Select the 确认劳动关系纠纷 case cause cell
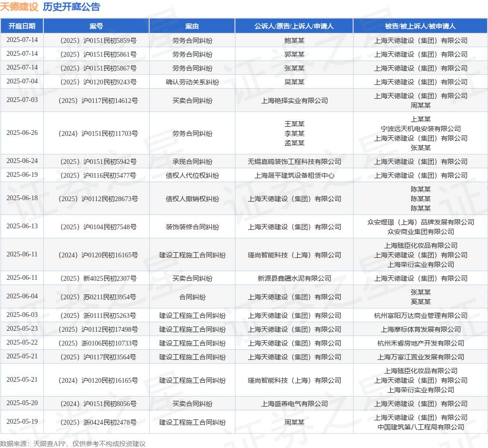488x448 pixels. click(x=192, y=82)
